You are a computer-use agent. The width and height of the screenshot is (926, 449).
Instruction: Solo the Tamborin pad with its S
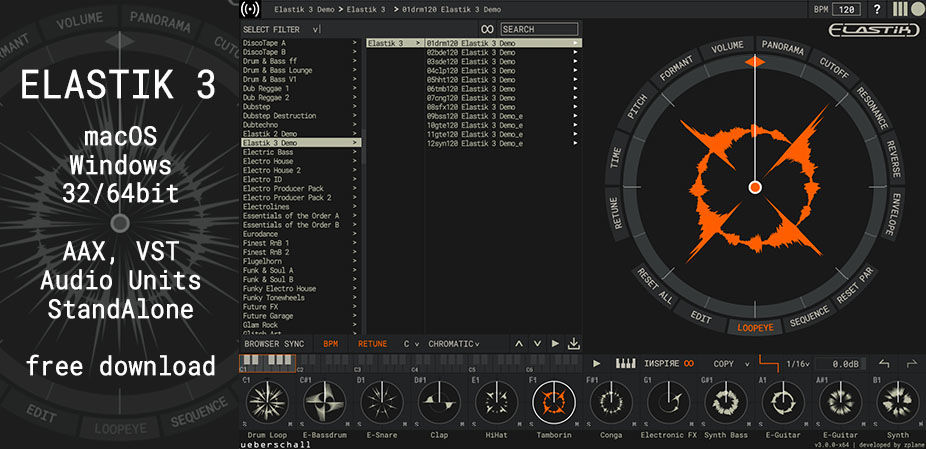[531, 424]
